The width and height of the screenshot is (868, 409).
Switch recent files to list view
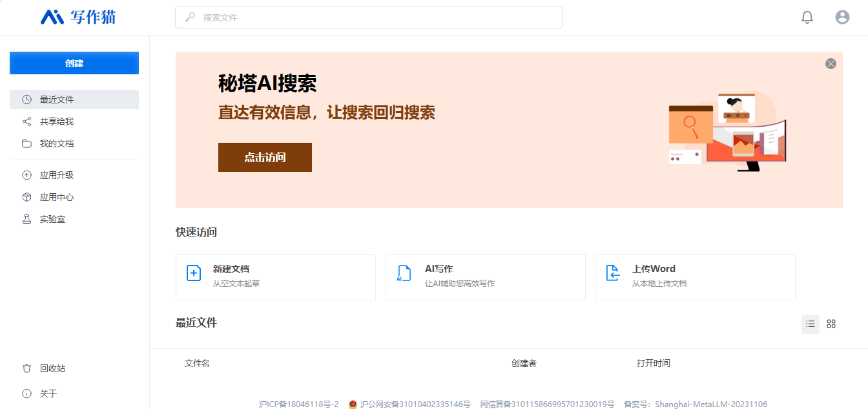811,324
